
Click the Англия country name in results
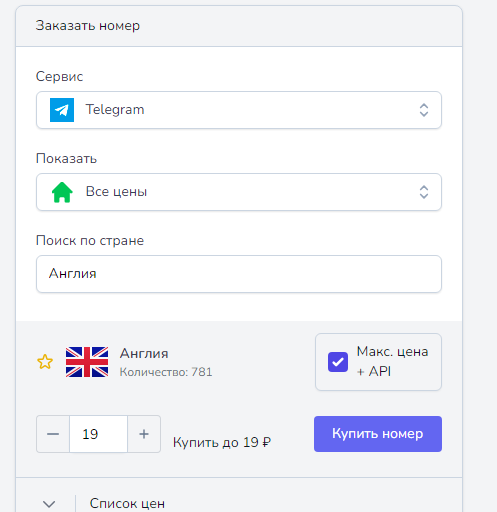click(144, 353)
